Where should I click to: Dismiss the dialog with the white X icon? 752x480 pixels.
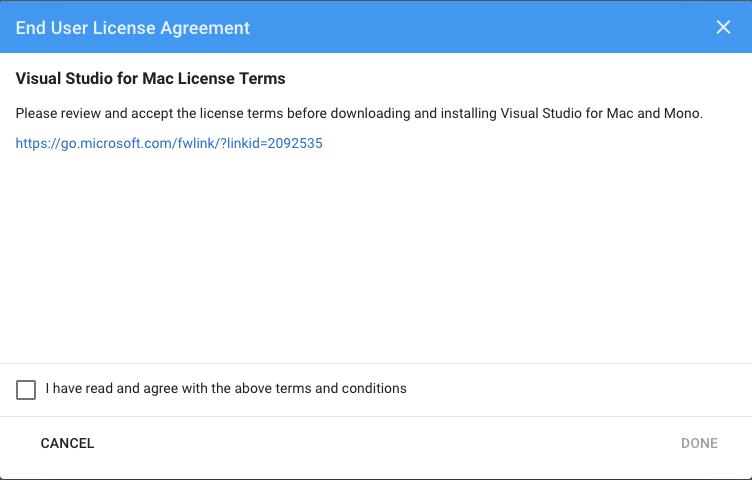[723, 27]
